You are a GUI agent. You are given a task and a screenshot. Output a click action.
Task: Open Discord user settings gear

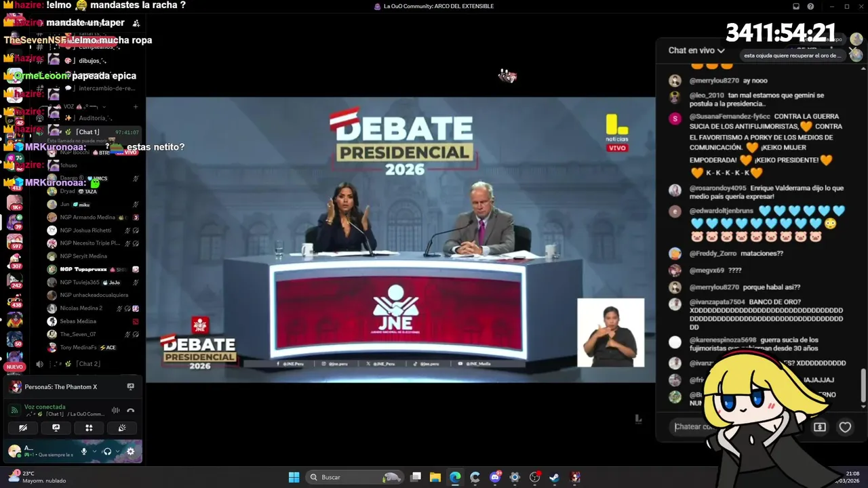point(130,451)
